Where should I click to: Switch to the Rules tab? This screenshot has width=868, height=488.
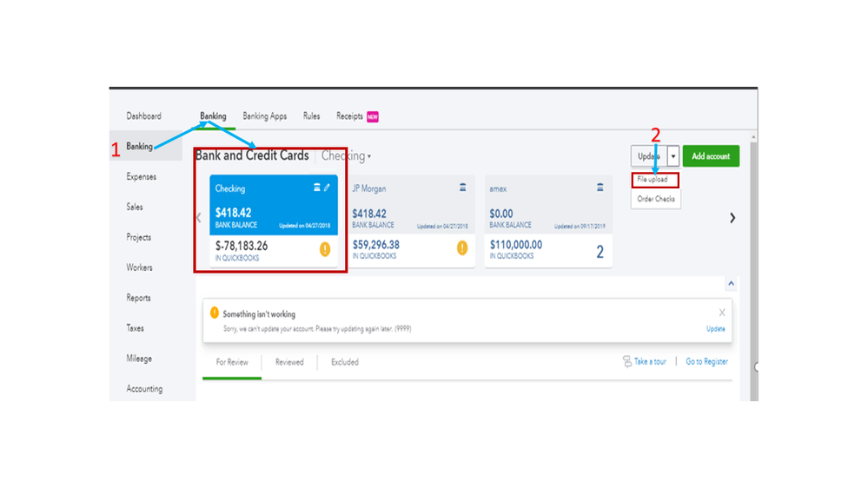pyautogui.click(x=311, y=116)
